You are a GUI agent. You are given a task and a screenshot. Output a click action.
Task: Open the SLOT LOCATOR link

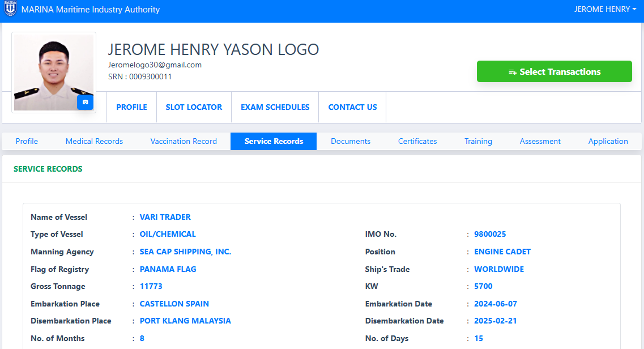(194, 107)
